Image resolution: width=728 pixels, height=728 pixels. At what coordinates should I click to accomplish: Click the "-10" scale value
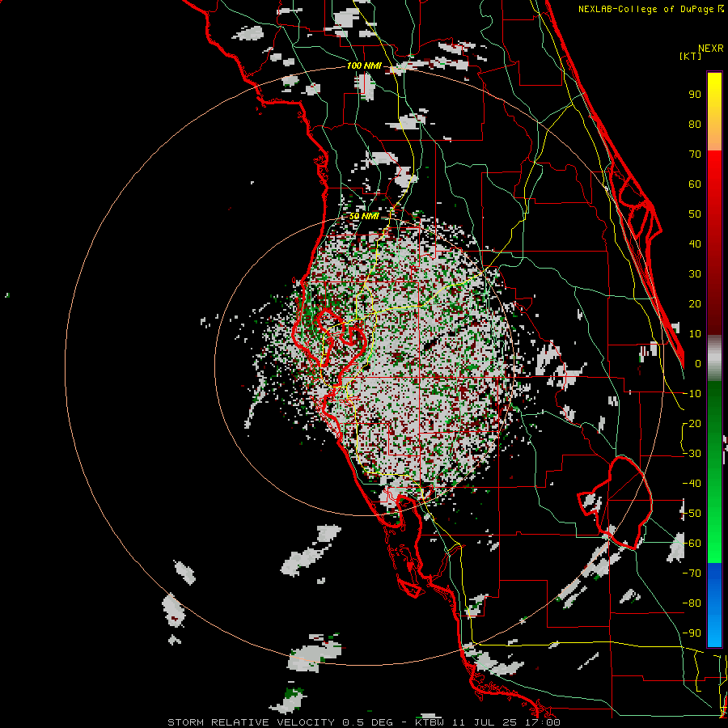[x=692, y=394]
